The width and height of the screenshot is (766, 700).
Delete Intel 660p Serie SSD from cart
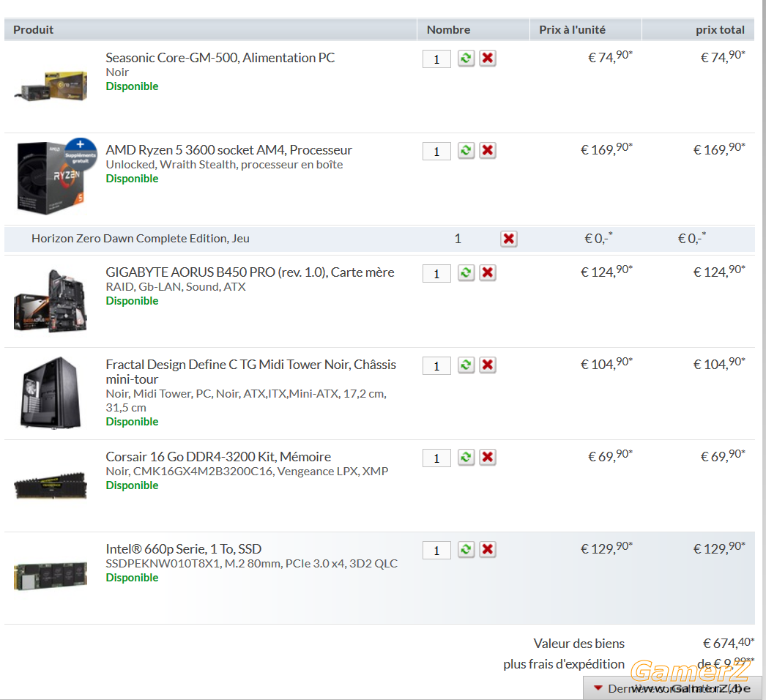click(488, 550)
